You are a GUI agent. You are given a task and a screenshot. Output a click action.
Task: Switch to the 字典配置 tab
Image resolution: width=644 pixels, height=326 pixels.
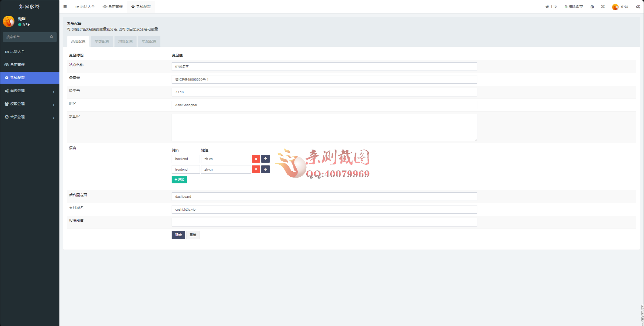click(102, 41)
